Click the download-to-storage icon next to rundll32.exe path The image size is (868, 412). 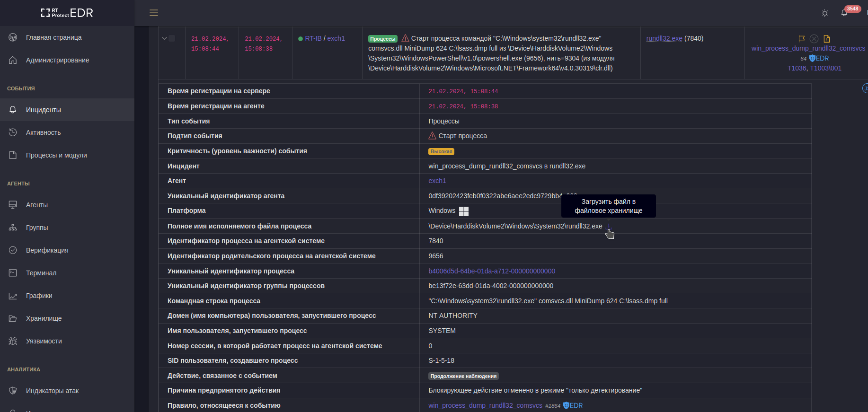(x=609, y=227)
